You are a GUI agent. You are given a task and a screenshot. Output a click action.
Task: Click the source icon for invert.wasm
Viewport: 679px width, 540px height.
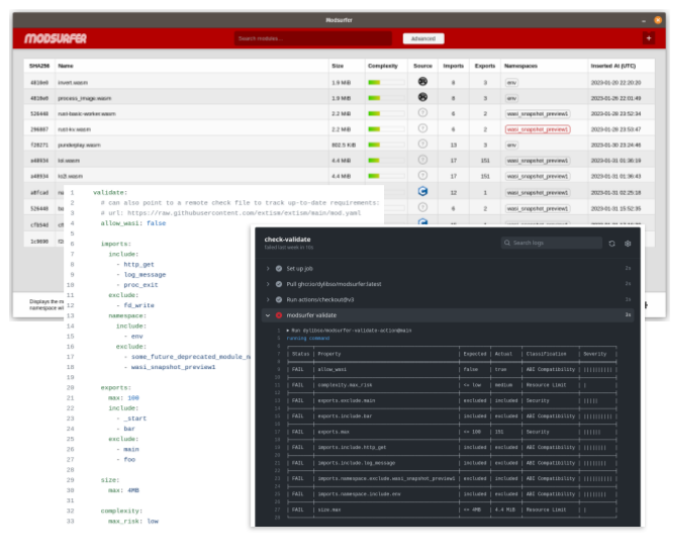(x=423, y=81)
